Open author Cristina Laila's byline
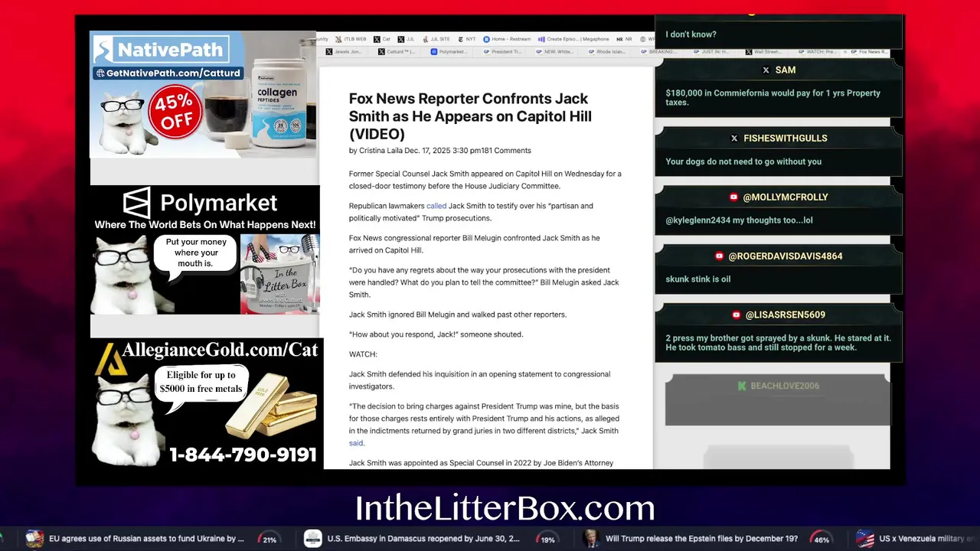The width and height of the screenshot is (980, 551). pyautogui.click(x=381, y=151)
